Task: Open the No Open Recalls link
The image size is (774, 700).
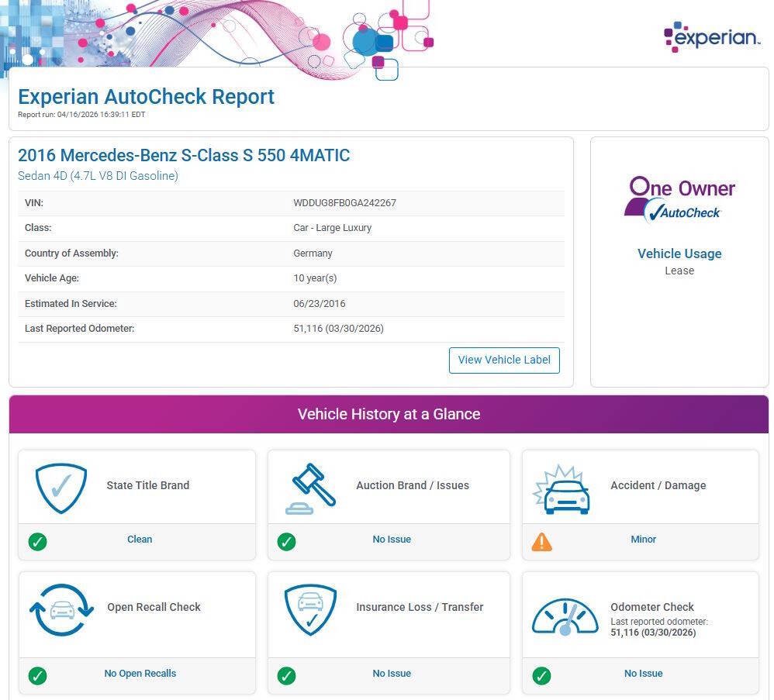Action: (x=140, y=674)
